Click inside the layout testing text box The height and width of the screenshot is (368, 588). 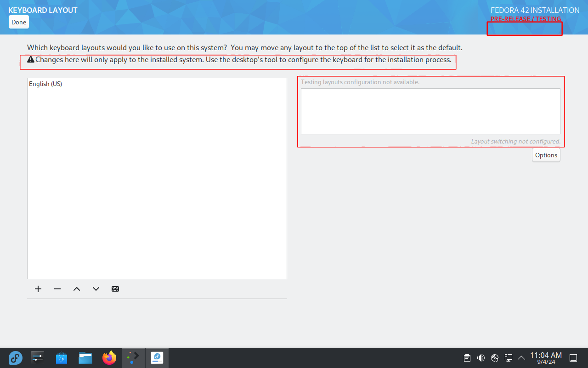(x=430, y=111)
